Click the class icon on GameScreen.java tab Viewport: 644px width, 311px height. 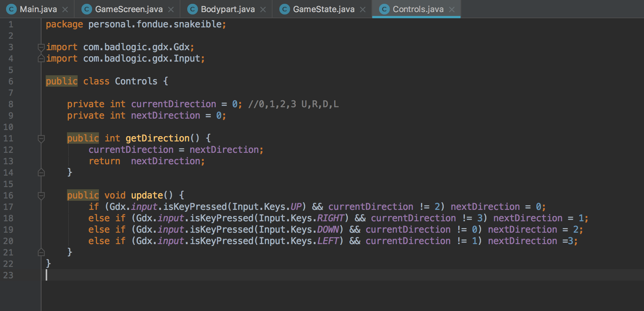coord(87,9)
